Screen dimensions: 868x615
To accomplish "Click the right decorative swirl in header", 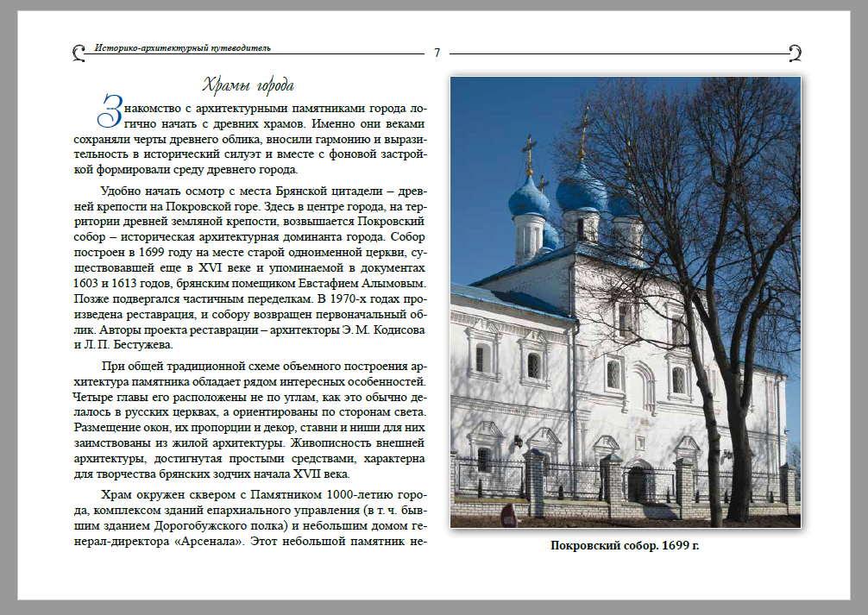I will tap(795, 53).
